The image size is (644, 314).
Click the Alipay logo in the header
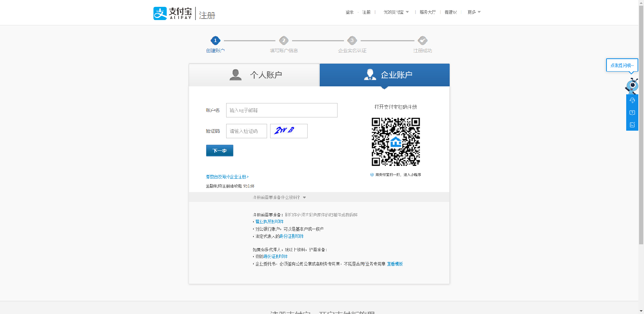tap(172, 13)
